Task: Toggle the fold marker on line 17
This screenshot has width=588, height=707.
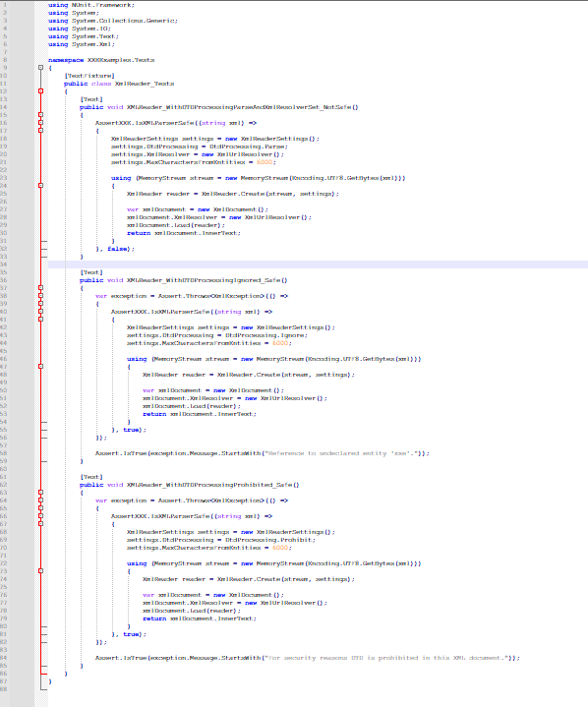Action: click(40, 131)
